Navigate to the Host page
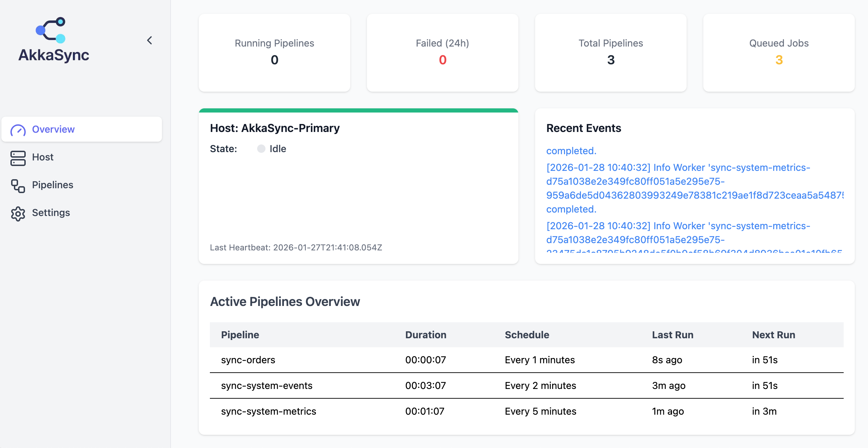 tap(43, 157)
